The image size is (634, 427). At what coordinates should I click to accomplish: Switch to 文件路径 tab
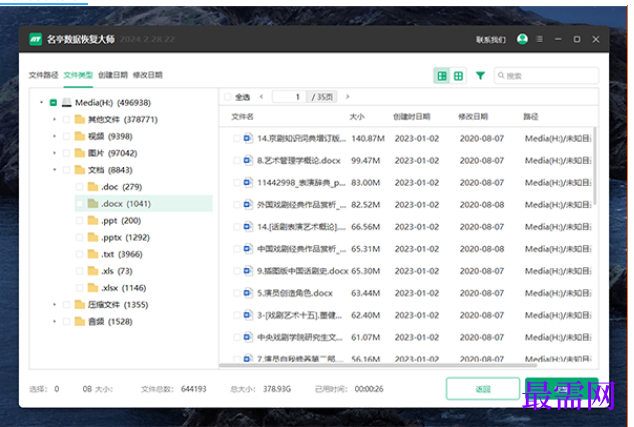tap(44, 75)
